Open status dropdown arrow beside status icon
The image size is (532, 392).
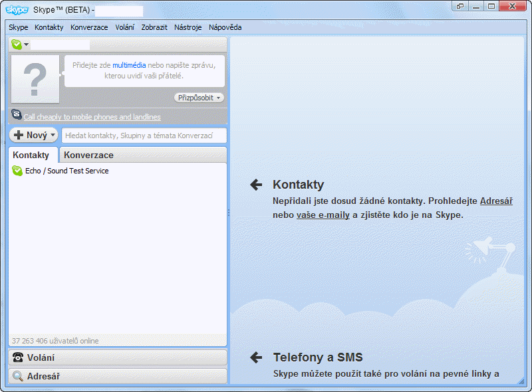coord(26,45)
